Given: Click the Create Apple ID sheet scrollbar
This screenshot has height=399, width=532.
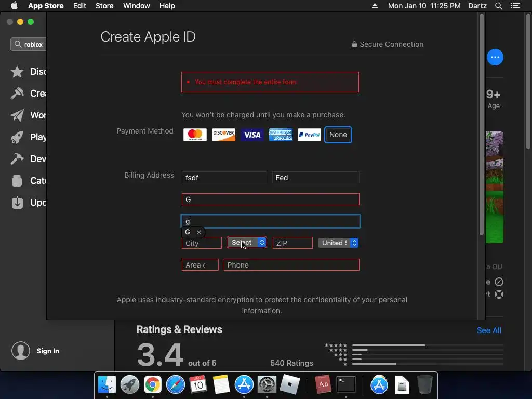Looking at the screenshot, I should [481, 125].
